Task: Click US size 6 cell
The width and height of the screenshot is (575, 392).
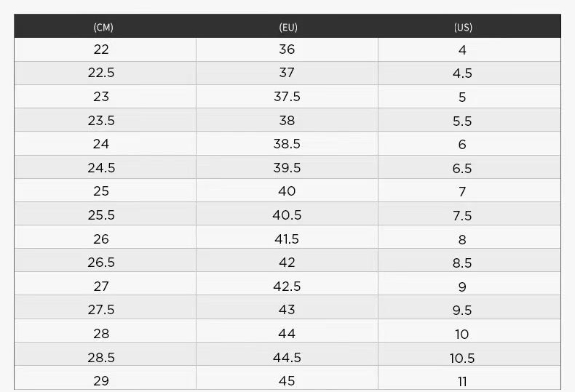Action: (x=462, y=145)
